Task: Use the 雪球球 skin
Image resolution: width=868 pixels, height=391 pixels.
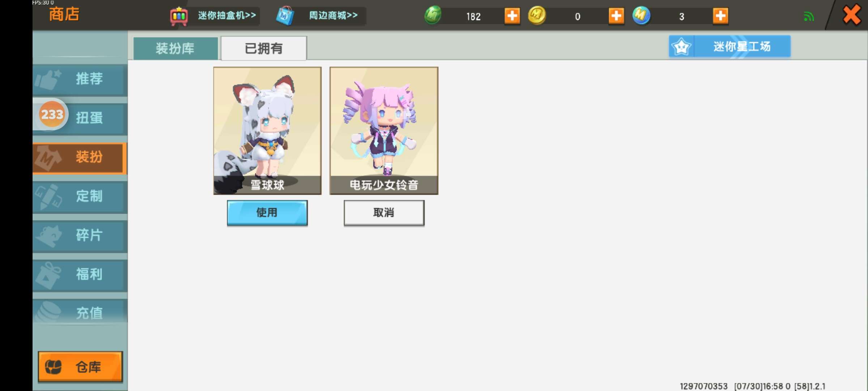Action: (267, 213)
